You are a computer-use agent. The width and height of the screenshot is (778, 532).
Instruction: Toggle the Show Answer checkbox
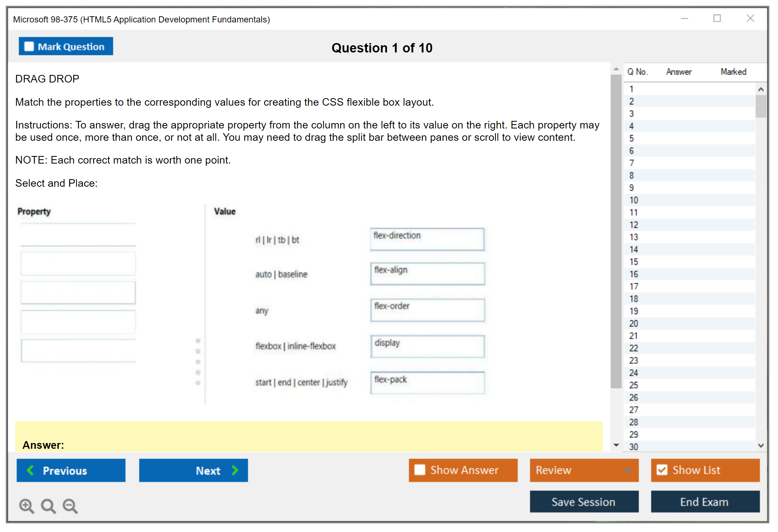(x=420, y=470)
